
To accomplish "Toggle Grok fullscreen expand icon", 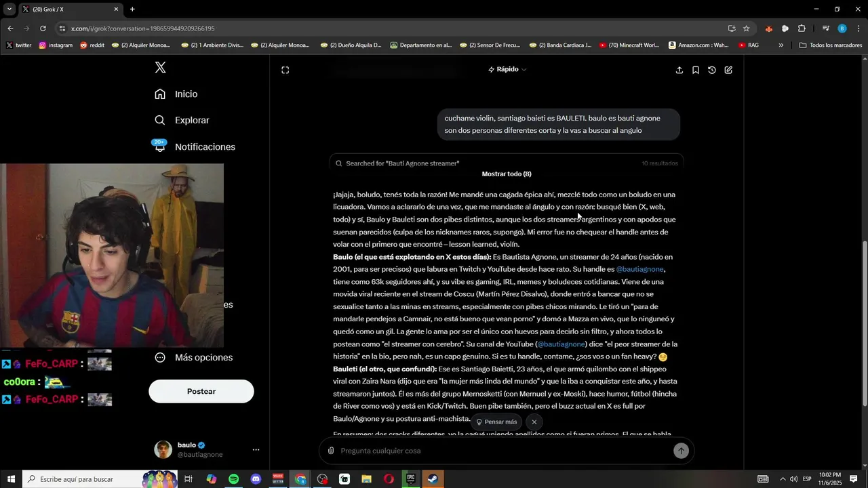I will coord(285,70).
